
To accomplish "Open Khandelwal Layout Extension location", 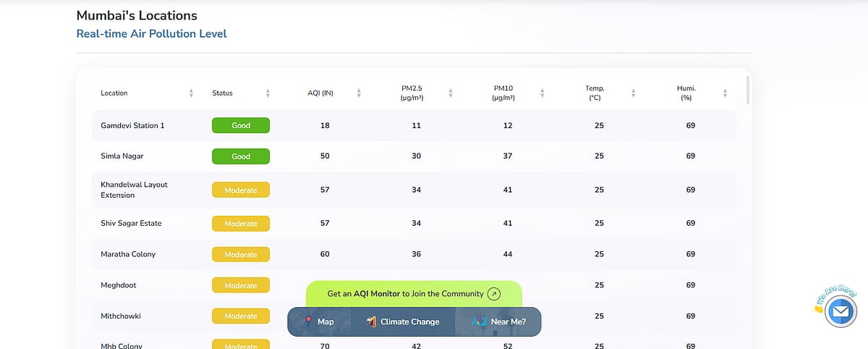I will [134, 190].
